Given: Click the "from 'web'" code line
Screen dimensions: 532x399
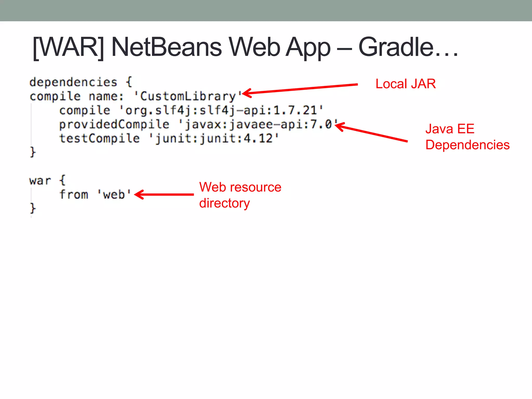Looking at the screenshot, I should 95,194.
